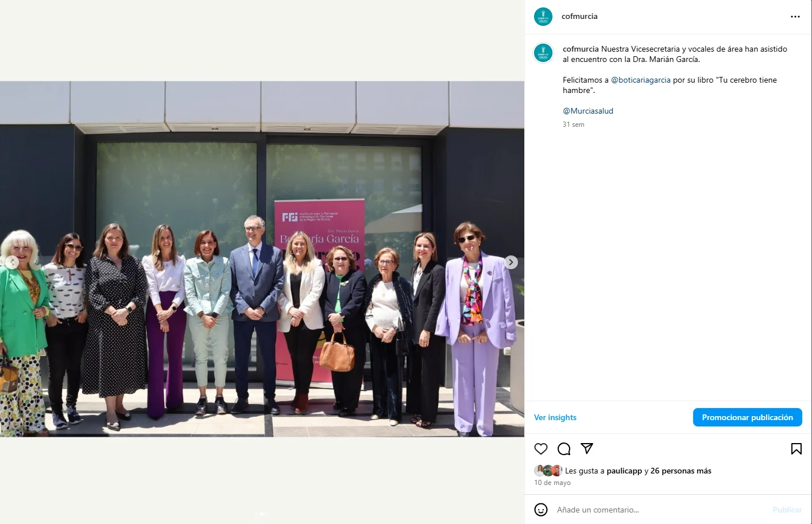Go to previous photo in carousel
Screen dimensions: 812x524
coord(12,262)
